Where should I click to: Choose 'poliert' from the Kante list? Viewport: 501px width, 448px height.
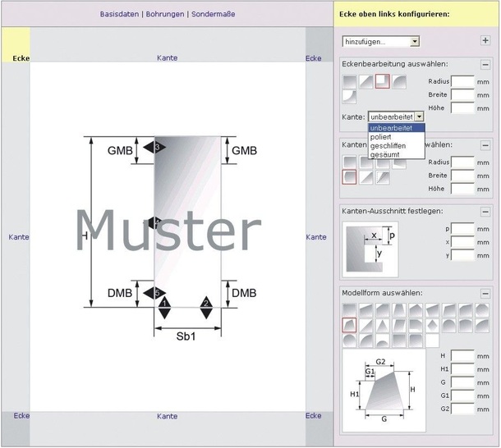pos(380,136)
